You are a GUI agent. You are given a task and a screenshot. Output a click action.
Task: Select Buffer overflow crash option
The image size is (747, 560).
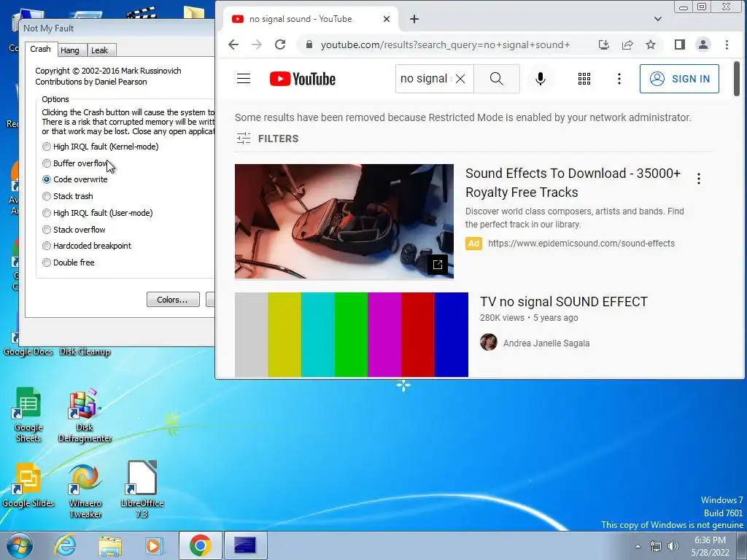pyautogui.click(x=75, y=163)
